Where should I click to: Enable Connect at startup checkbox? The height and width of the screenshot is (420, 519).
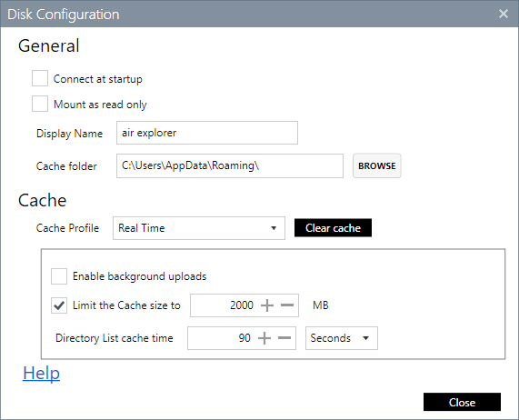click(40, 78)
